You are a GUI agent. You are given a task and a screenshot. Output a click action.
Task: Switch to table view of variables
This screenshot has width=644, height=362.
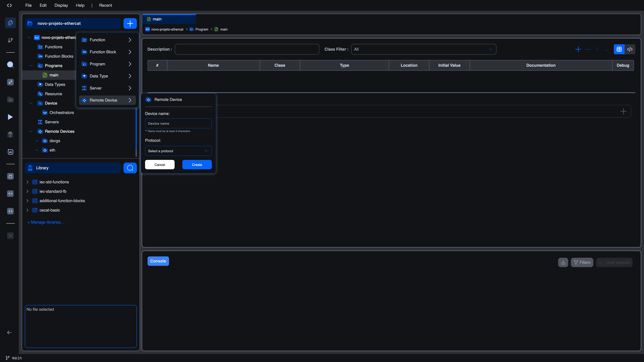click(x=619, y=49)
